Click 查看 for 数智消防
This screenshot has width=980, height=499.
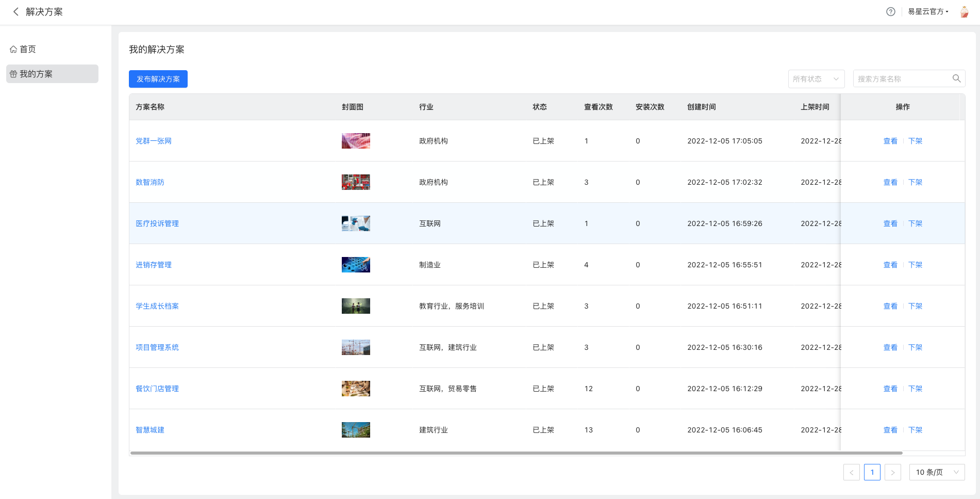(890, 182)
